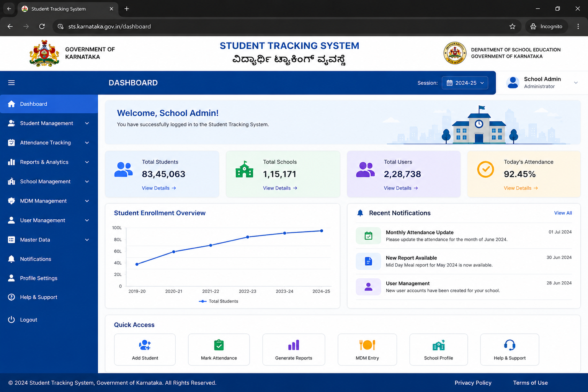Open the Session 2024-25 dropdown

(x=465, y=83)
